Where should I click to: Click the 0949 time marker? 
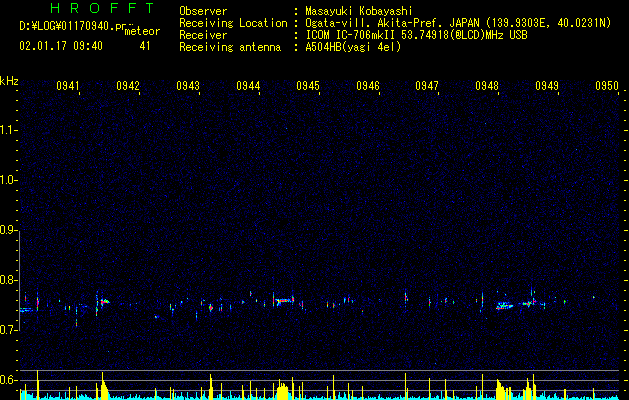(547, 86)
